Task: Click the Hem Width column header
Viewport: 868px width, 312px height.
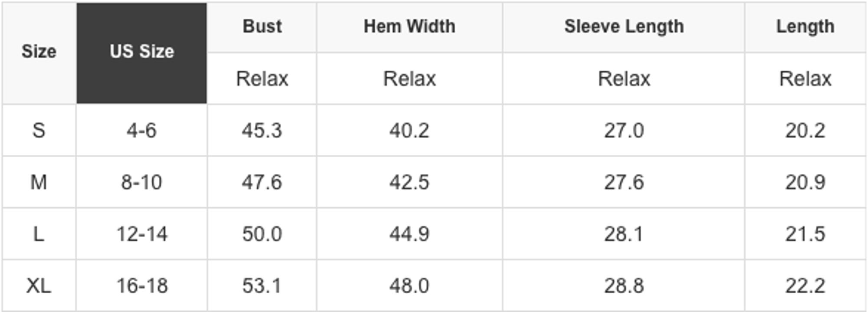Action: (410, 27)
